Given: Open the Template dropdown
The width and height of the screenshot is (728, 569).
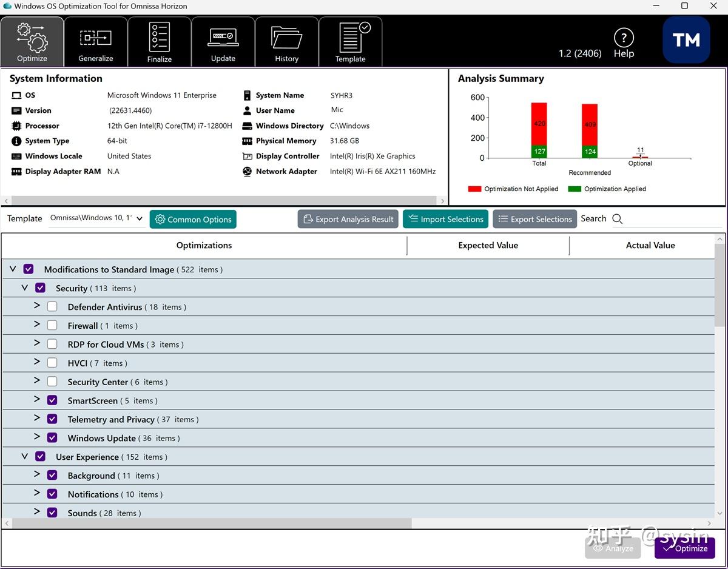Looking at the screenshot, I should point(96,218).
